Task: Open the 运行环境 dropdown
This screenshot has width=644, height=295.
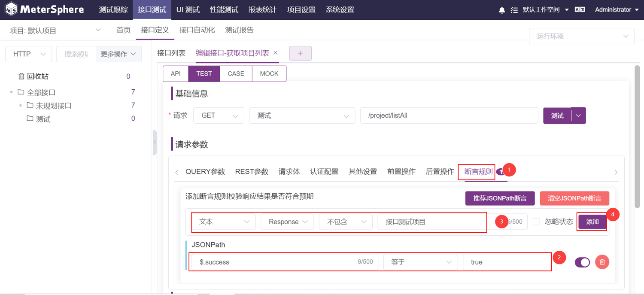Action: tap(582, 36)
